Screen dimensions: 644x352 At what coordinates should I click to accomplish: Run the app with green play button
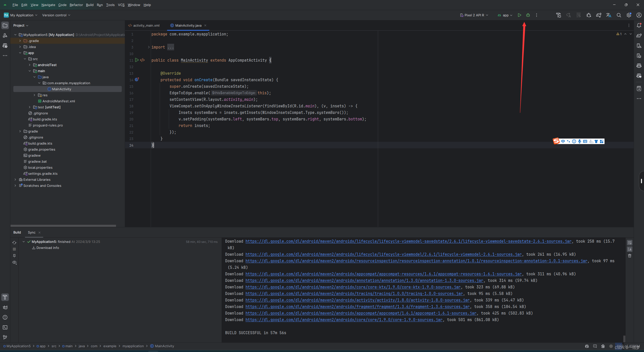[x=519, y=15]
